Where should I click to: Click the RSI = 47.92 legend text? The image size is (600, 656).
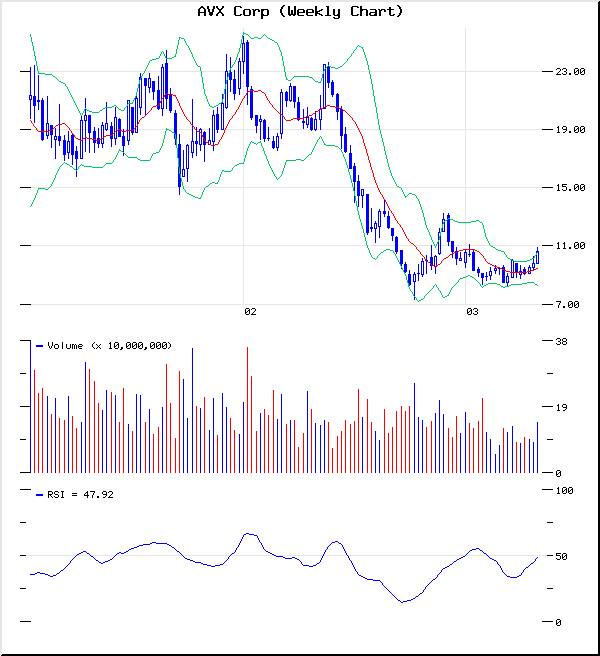80,495
